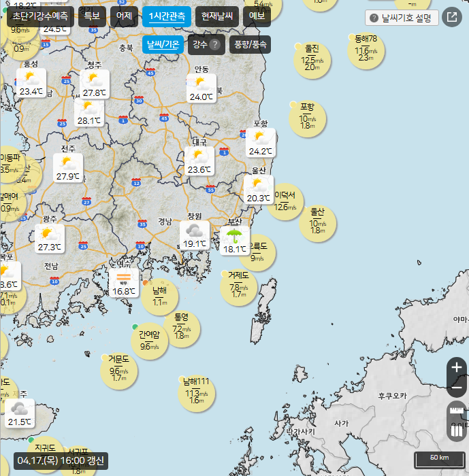Click the 부산 18.1℃ rain marker
The image size is (469, 476).
tap(235, 241)
